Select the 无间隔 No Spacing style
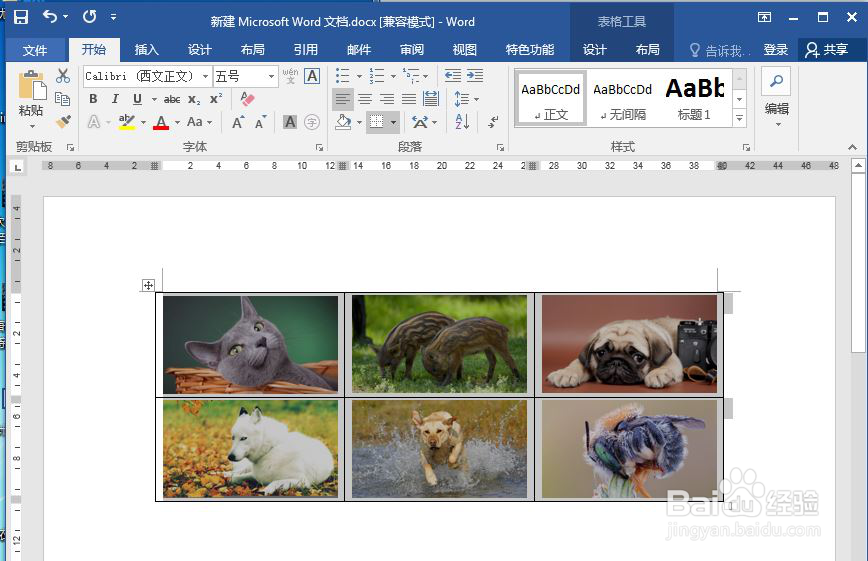 (623, 98)
